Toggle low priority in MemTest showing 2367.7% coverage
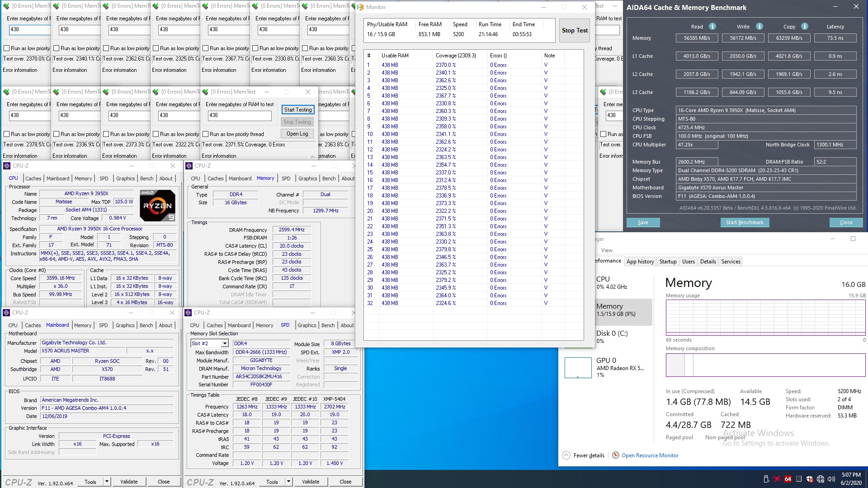Viewport: 868px width, 488px height. tap(206, 48)
